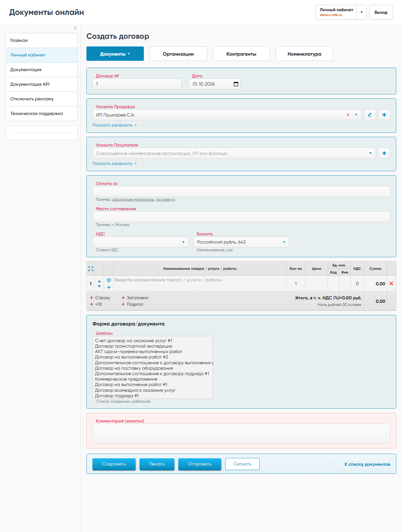Focus the Комментарий (заметки) text area
Screen dimensions: 402x532
[241, 434]
